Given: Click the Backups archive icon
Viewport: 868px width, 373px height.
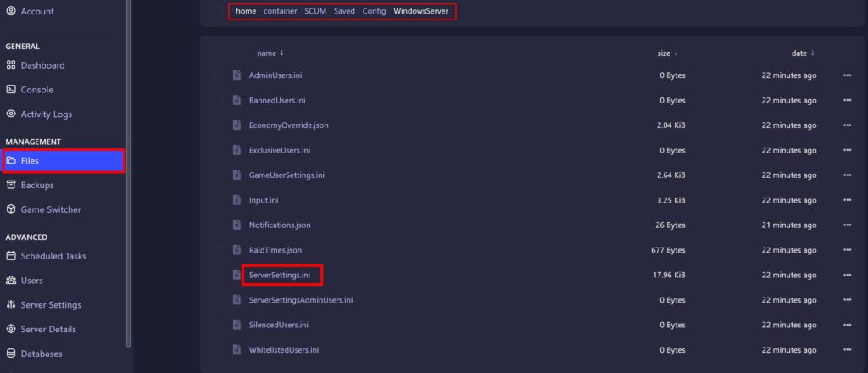Looking at the screenshot, I should (x=11, y=185).
